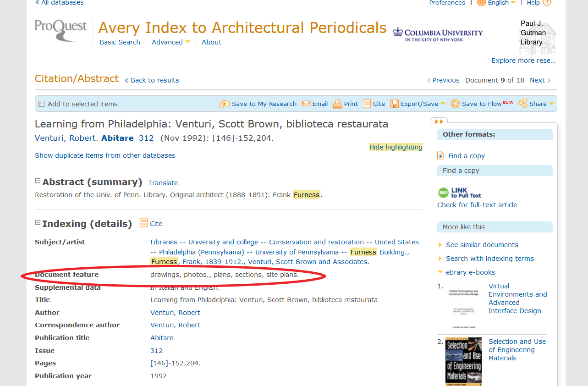588x386 pixels.
Task: Open the English language dropdown
Action: (513, 3)
